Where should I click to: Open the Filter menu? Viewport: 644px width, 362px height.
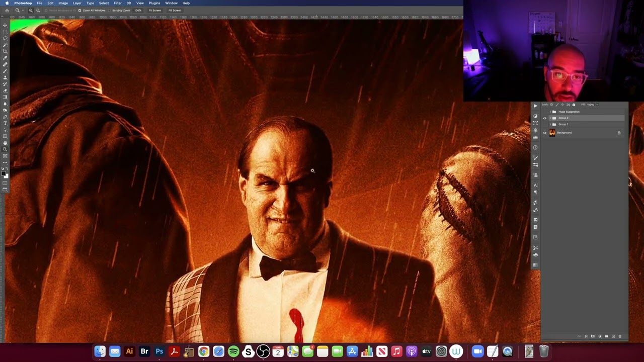[x=118, y=3]
